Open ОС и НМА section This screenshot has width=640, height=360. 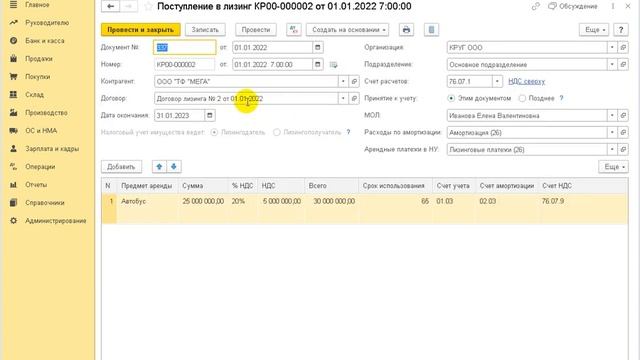click(x=41, y=131)
